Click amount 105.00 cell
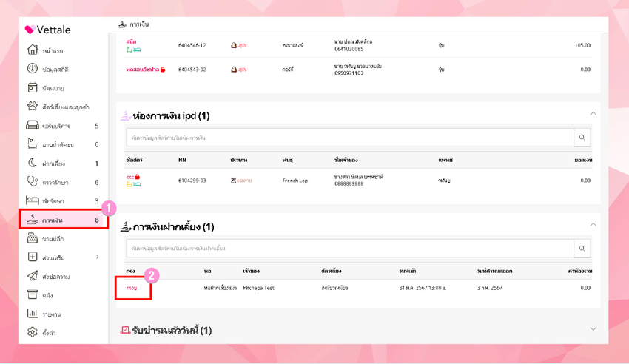This screenshot has width=629, height=364. tap(582, 45)
